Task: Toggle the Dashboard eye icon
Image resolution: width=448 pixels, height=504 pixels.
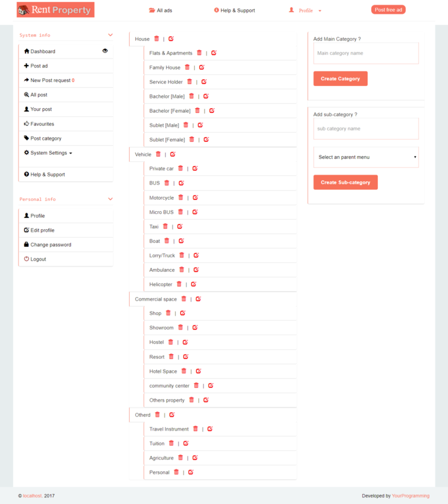Action: tap(105, 51)
